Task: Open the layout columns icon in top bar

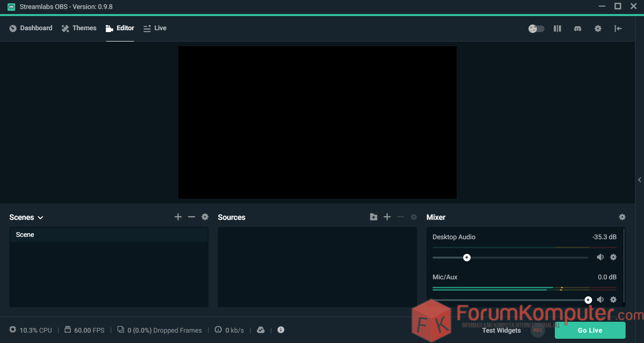Action: [x=557, y=29]
